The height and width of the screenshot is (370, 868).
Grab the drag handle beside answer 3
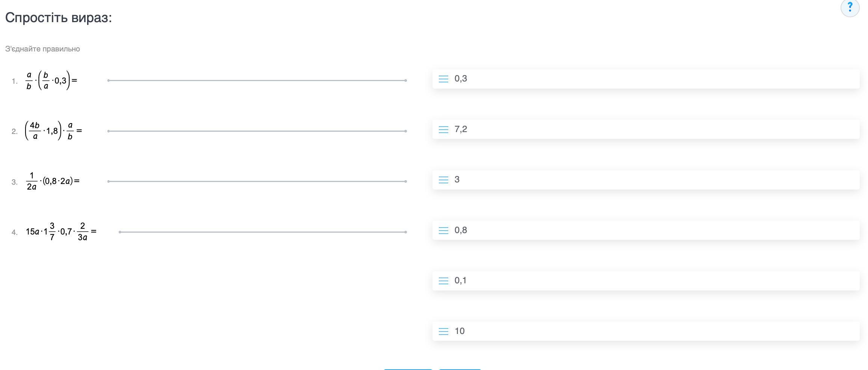[x=443, y=180]
